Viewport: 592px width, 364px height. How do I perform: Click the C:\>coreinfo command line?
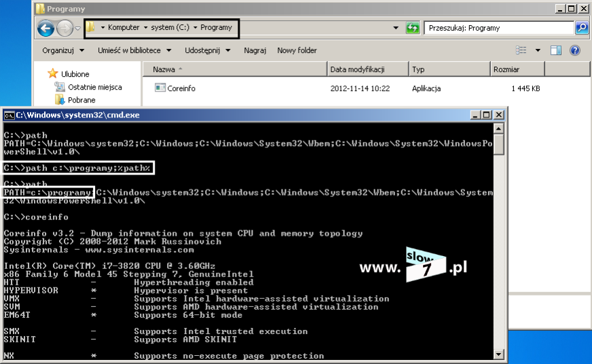point(36,217)
